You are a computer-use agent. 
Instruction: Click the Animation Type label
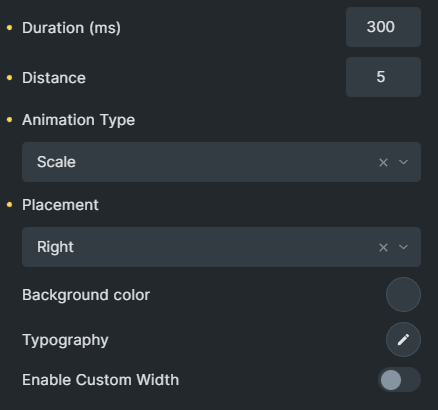click(x=79, y=120)
